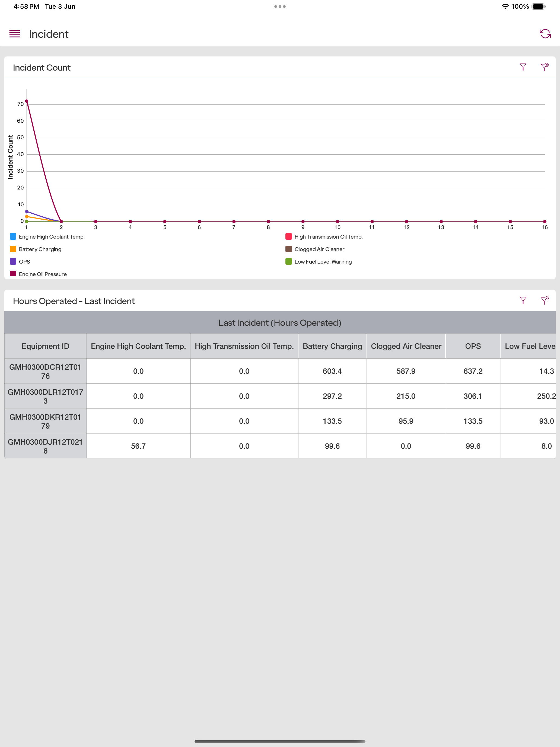Click the 8.0 Low Fuel Level cell
This screenshot has height=747, width=560.
point(528,446)
